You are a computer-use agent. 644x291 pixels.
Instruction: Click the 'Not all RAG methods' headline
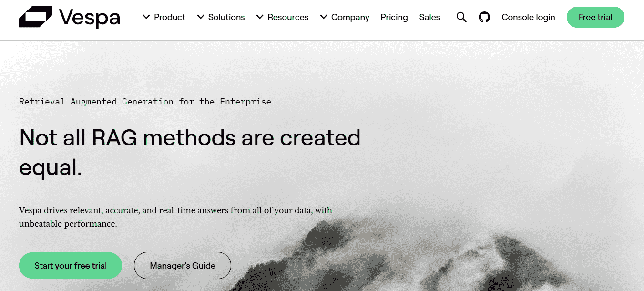tap(190, 153)
